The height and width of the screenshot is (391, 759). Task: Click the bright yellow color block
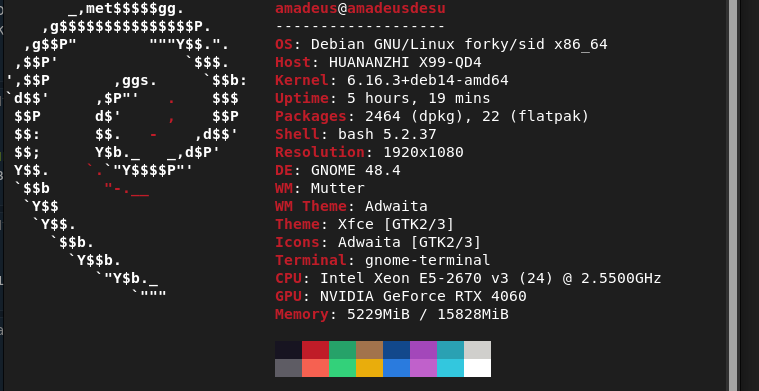pyautogui.click(x=369, y=368)
